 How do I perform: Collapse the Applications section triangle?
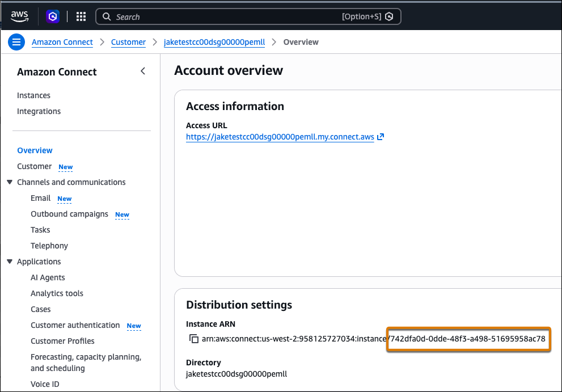(10, 262)
